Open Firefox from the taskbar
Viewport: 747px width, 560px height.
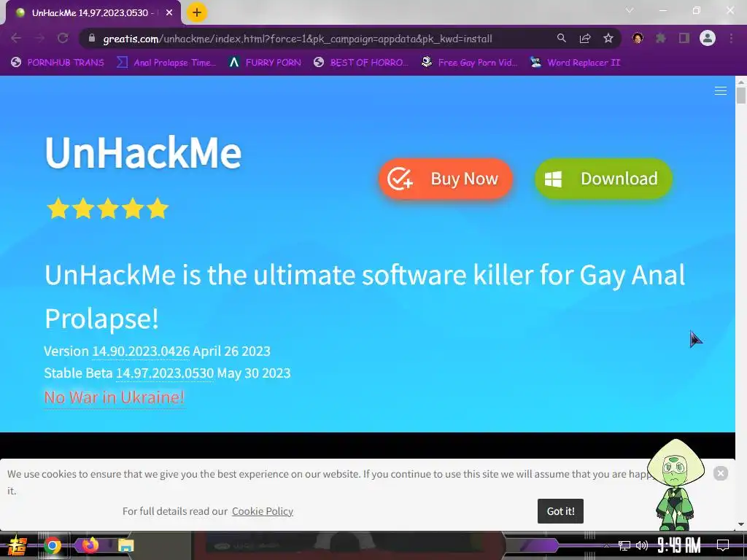coord(90,544)
